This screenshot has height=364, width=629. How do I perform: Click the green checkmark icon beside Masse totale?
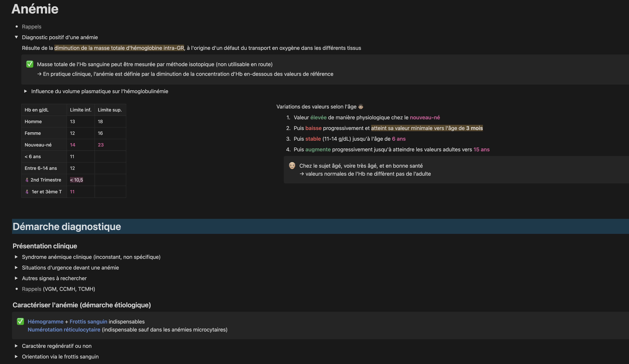30,64
